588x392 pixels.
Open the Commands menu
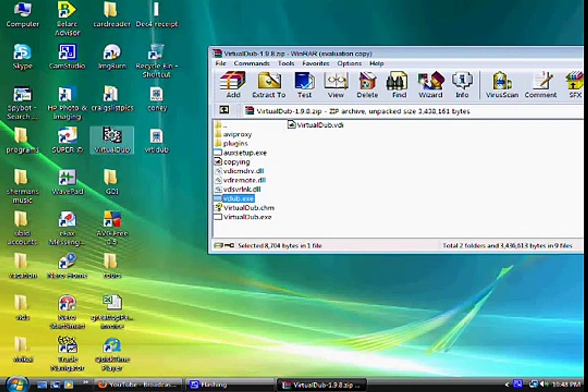click(x=252, y=64)
